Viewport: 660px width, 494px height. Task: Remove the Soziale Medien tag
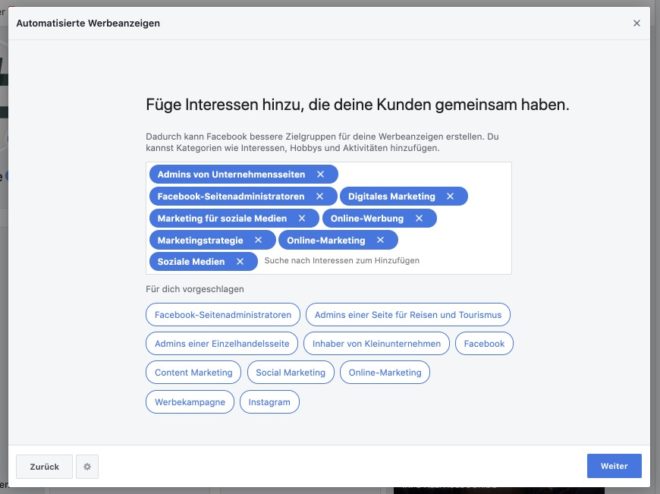pyautogui.click(x=240, y=261)
